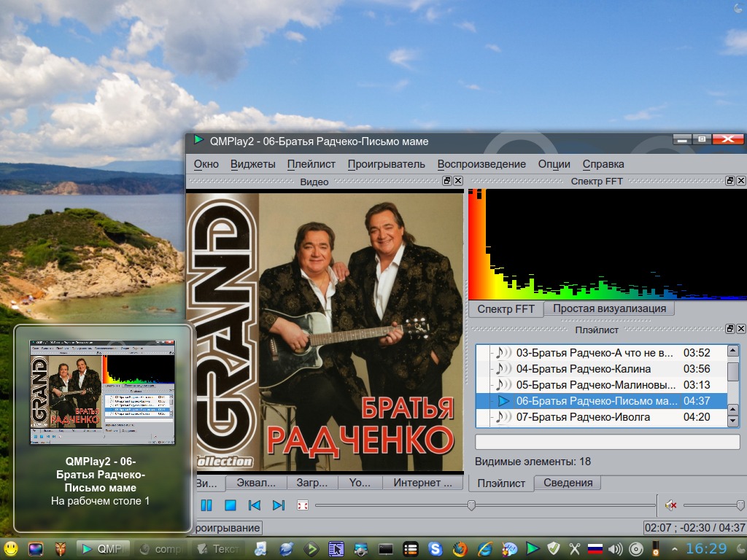Viewport: 747px width, 560px height.
Task: Select track 04-Братья Радчеко-Калина
Action: pos(602,369)
